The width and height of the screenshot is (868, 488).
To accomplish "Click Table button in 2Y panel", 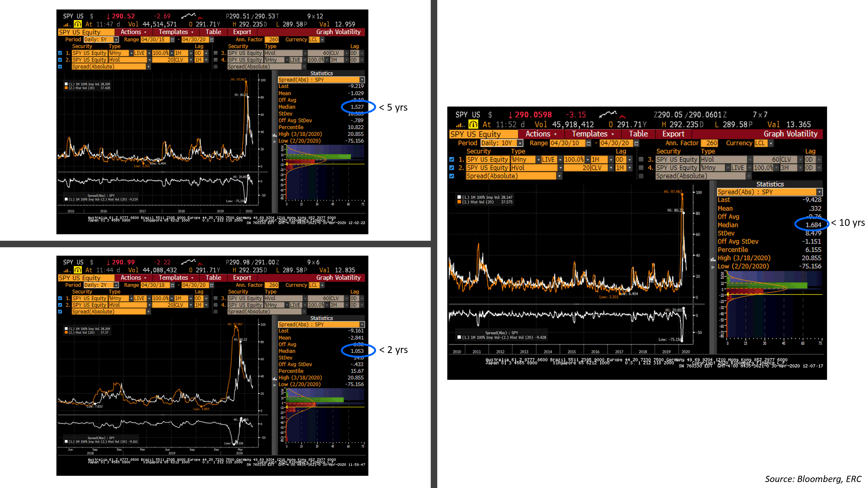I will 213,278.
